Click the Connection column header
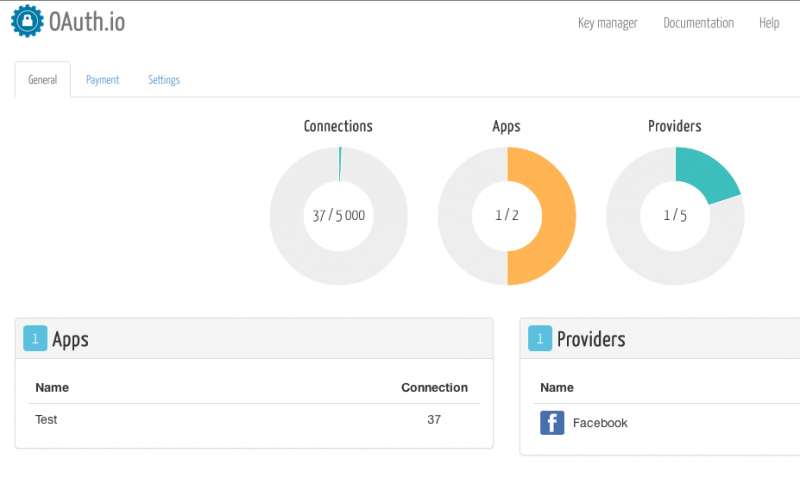Viewport: 800px width, 497px height. coord(434,387)
